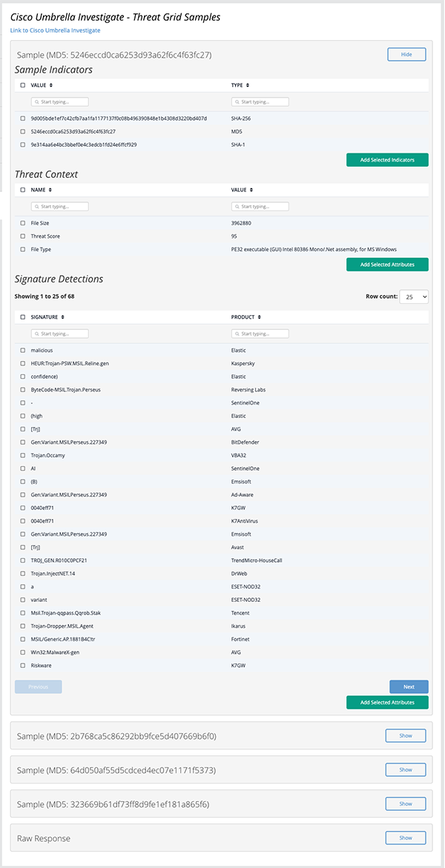Hide the first sample panel
Viewport: 445px width, 868px height.
point(406,54)
